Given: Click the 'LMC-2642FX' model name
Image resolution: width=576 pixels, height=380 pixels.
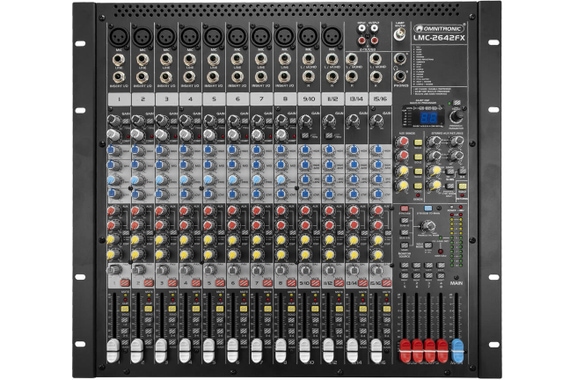Looking at the screenshot, I should (x=439, y=38).
